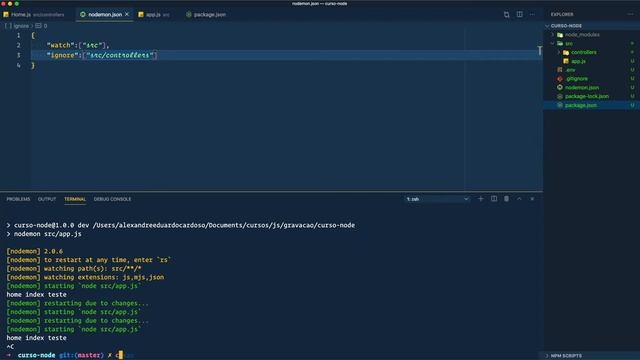The image size is (640, 360).
Task: Open package-lock.json in Explorer
Action: click(x=587, y=96)
